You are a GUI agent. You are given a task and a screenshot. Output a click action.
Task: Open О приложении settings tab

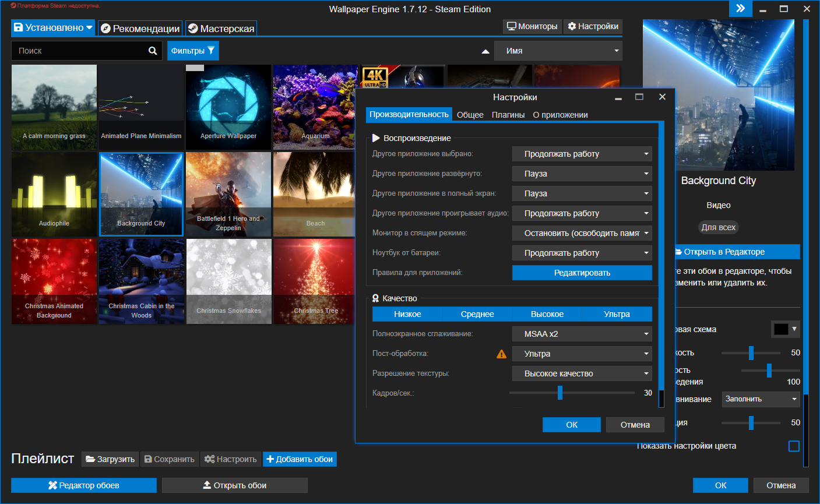click(x=560, y=115)
